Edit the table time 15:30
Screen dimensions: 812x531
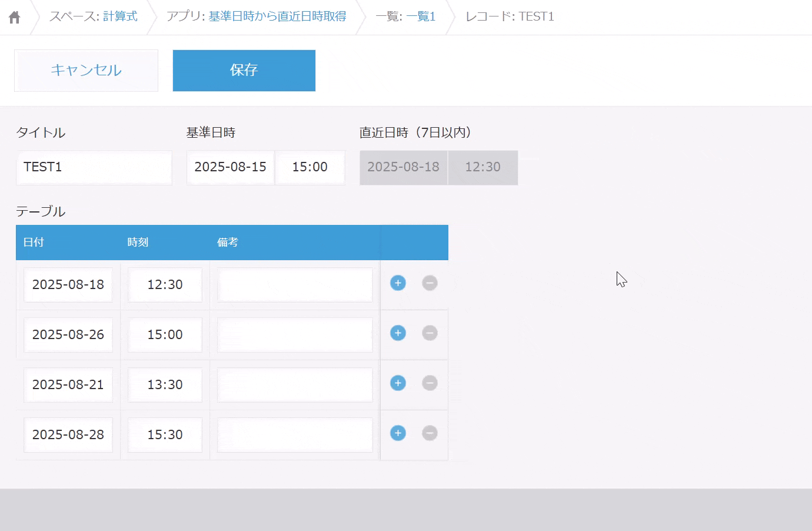click(165, 435)
